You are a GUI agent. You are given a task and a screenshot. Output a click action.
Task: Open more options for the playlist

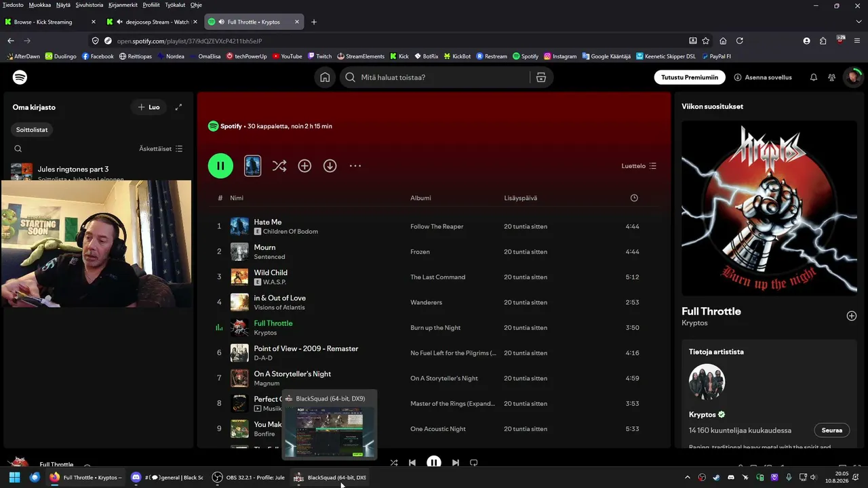[355, 166]
